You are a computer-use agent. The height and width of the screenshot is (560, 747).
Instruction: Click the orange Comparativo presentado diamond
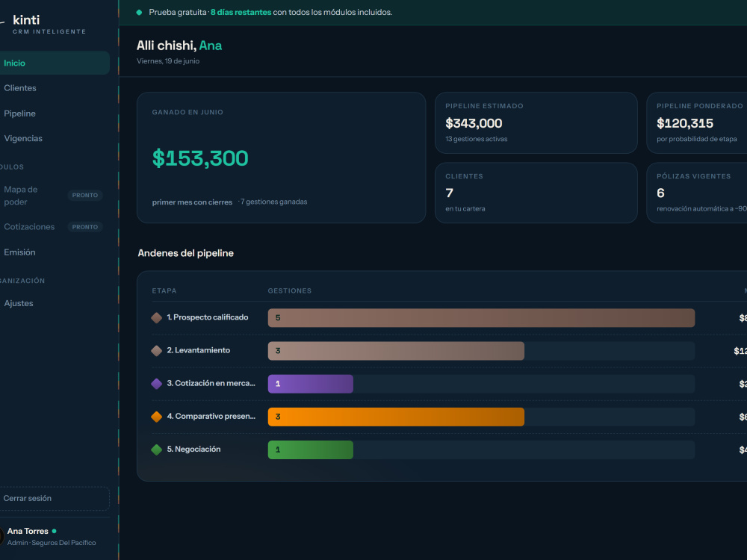(156, 417)
